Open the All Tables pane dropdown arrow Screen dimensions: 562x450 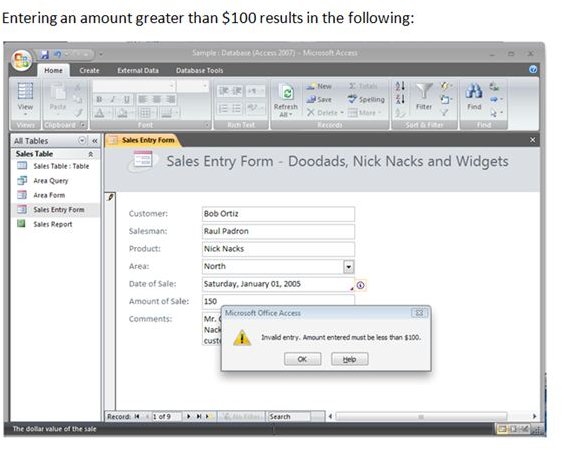click(82, 140)
